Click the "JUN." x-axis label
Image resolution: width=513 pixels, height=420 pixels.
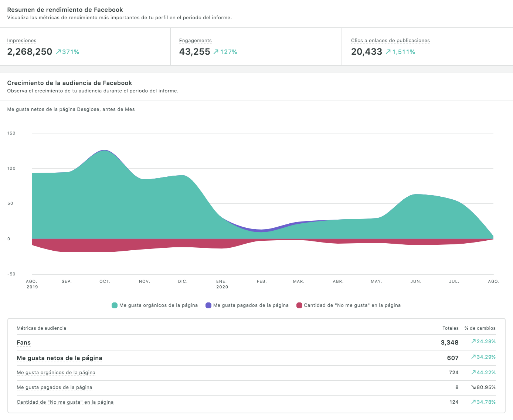tap(416, 282)
